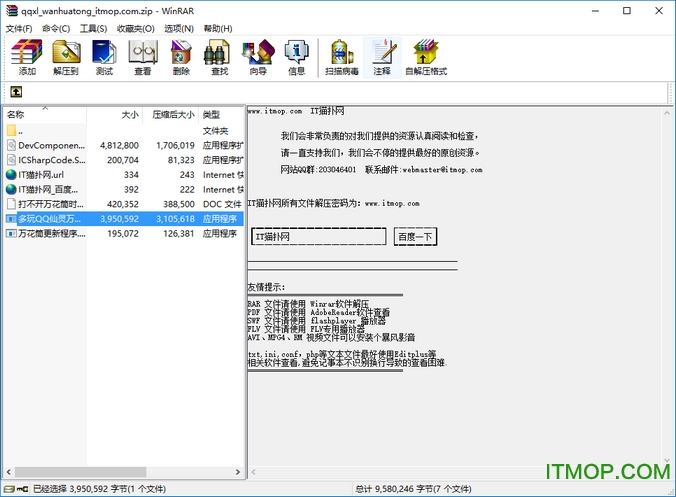Screen dimensions: 676x497
Task: Open the 收藏夹(O) menu
Action: pyautogui.click(x=136, y=28)
